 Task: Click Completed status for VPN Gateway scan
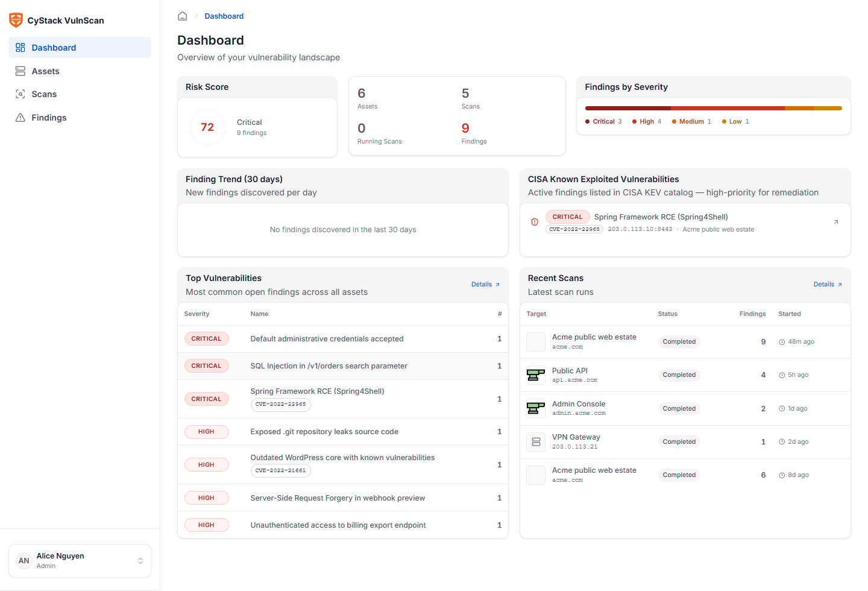tap(679, 442)
